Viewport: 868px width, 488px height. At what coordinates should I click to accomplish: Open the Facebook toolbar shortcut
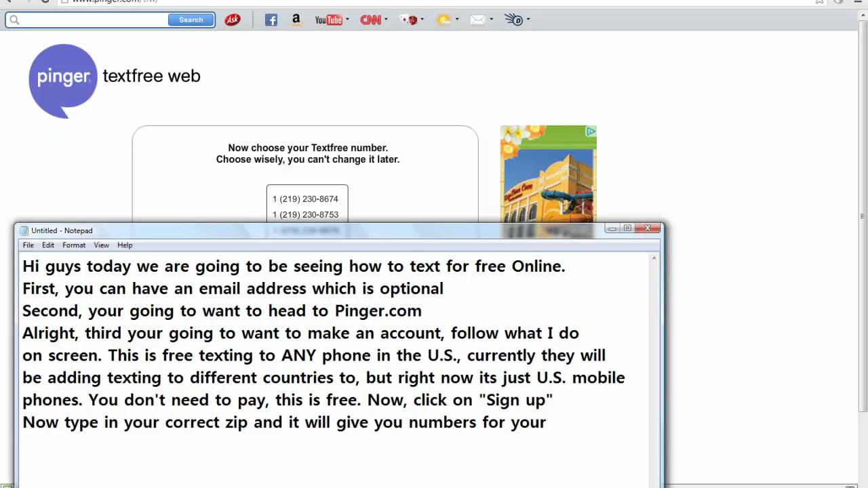pos(271,20)
